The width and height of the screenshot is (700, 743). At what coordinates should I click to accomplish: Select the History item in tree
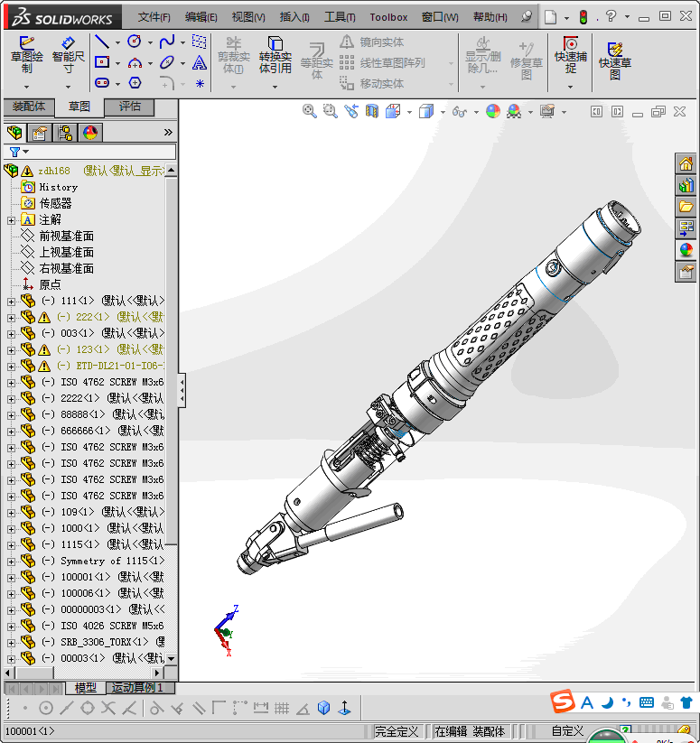[59, 187]
